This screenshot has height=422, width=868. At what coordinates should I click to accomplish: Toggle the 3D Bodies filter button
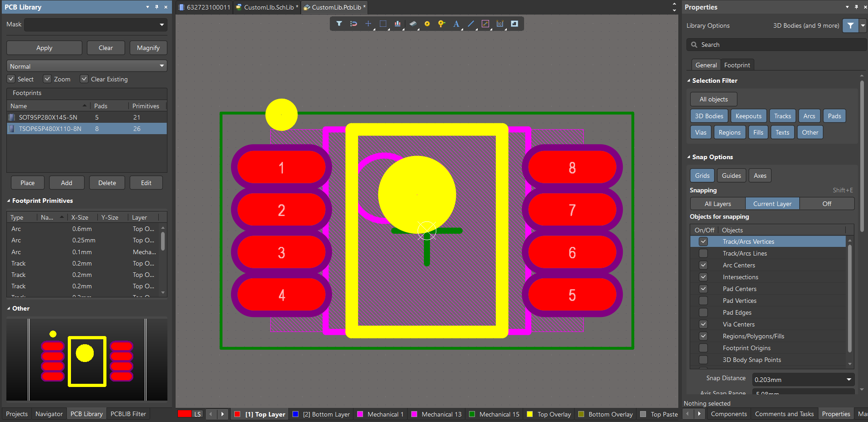(x=709, y=116)
